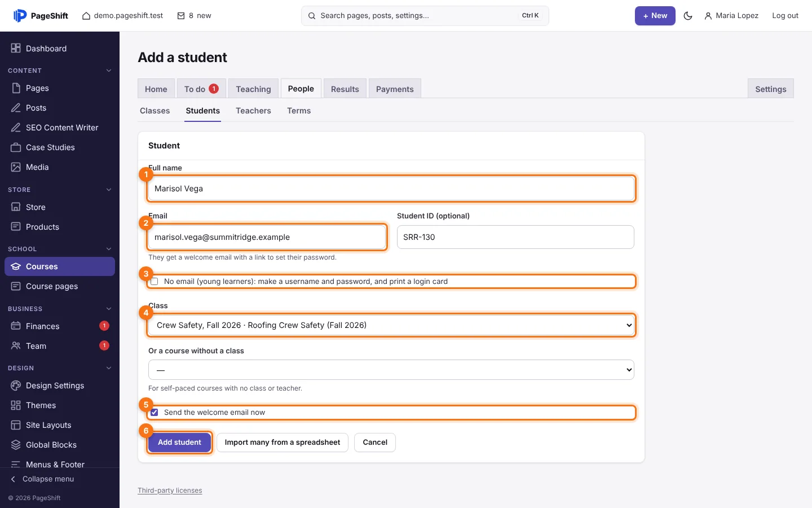This screenshot has width=812, height=508.
Task: Open the To do tab
Action: pyautogui.click(x=201, y=89)
